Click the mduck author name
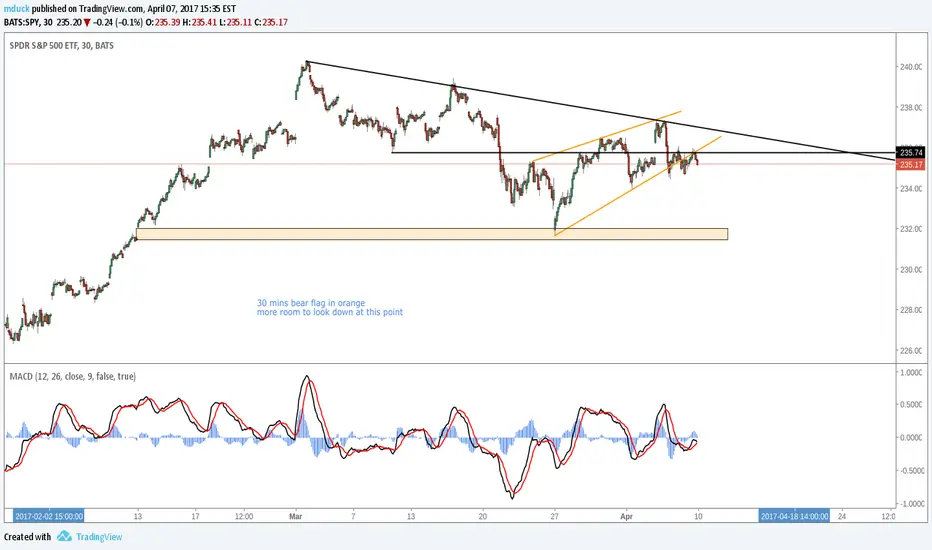 point(17,9)
